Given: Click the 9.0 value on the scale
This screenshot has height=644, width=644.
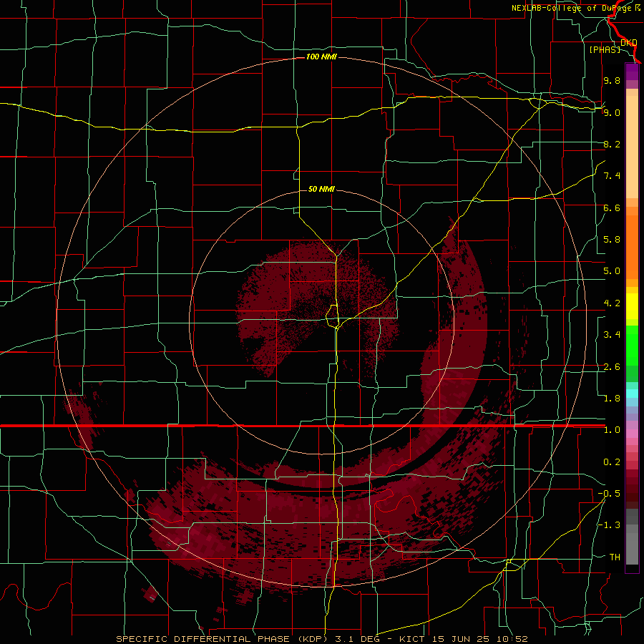Looking at the screenshot, I should [x=612, y=112].
